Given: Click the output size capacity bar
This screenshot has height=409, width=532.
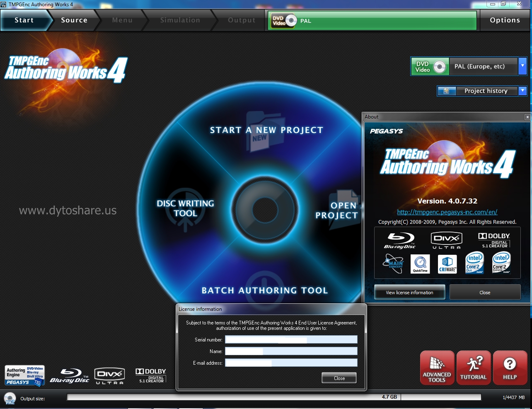Looking at the screenshot, I should (x=274, y=397).
